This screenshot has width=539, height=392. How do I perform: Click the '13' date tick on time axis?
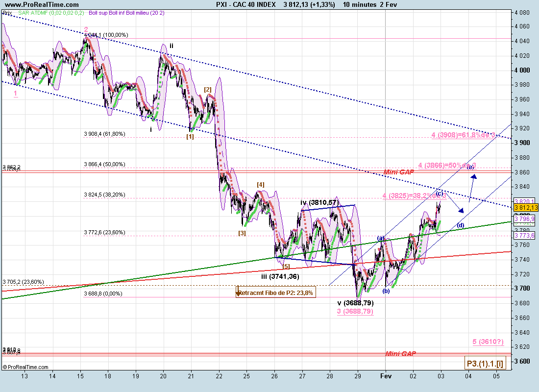24,376
